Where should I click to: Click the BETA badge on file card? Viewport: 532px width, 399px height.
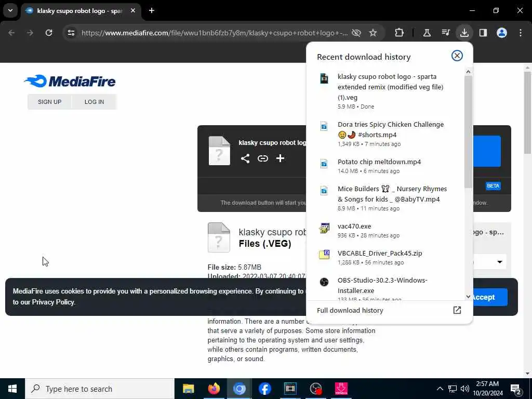point(493,186)
